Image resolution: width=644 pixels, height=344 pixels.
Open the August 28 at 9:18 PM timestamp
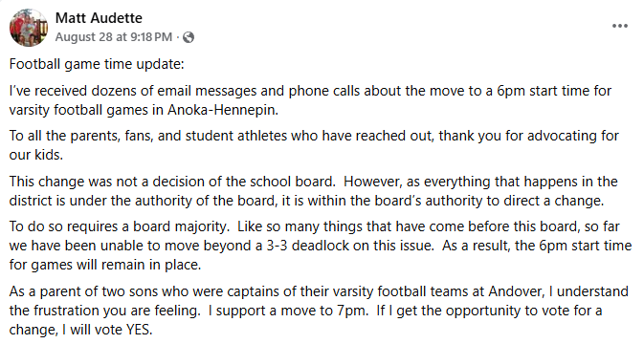pos(114,37)
